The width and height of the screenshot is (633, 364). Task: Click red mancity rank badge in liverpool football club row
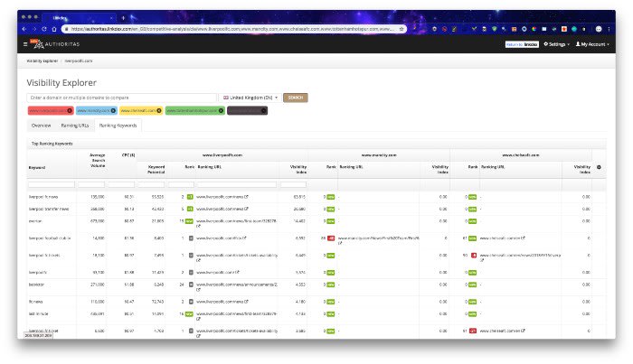pyautogui.click(x=331, y=238)
